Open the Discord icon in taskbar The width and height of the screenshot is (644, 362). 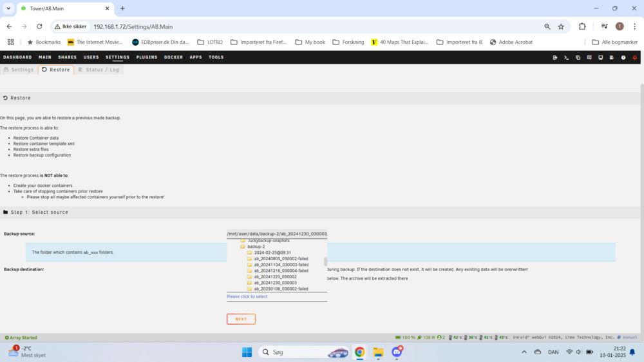397,352
